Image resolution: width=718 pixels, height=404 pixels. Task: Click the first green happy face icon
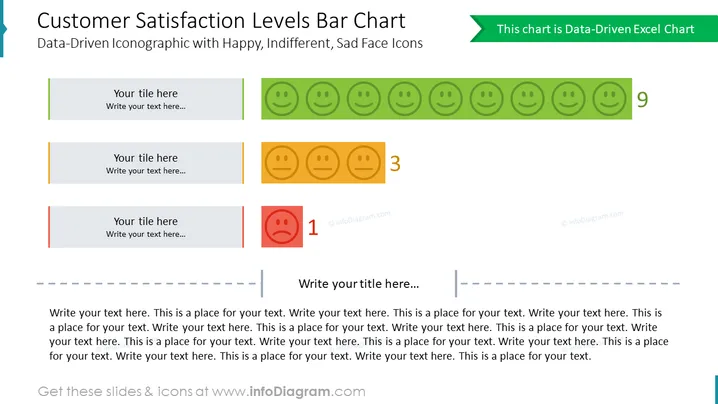pyautogui.click(x=282, y=99)
